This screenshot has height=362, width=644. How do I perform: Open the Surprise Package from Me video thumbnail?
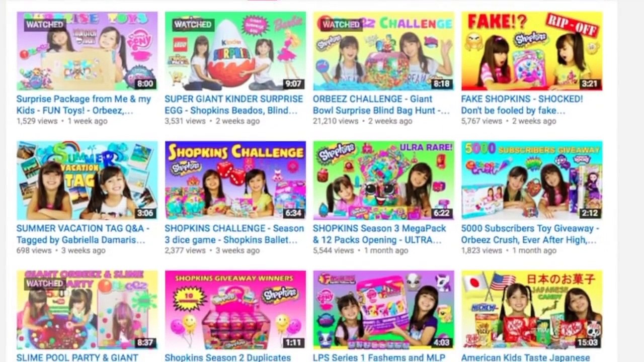click(87, 51)
